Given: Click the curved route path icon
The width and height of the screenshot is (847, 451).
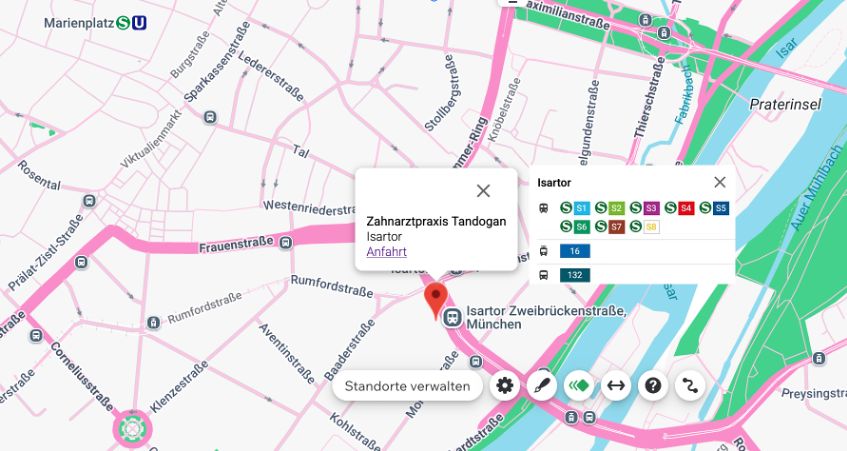Looking at the screenshot, I should point(690,386).
